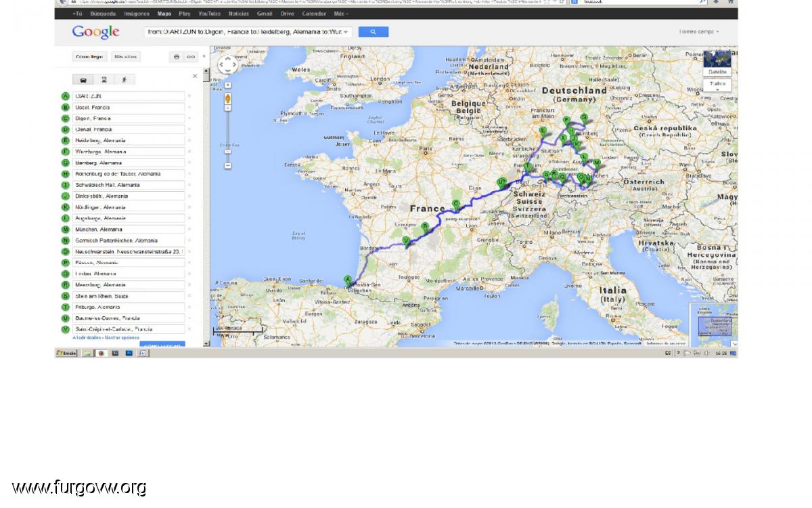Select the walking travel mode
Image resolution: width=812 pixels, height=508 pixels.
(x=124, y=80)
